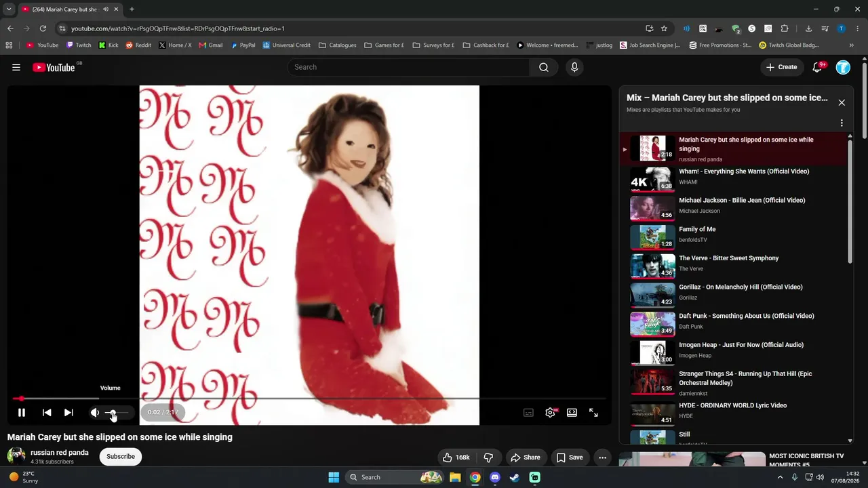Open Chrome tab search dropdown

pos(9,9)
